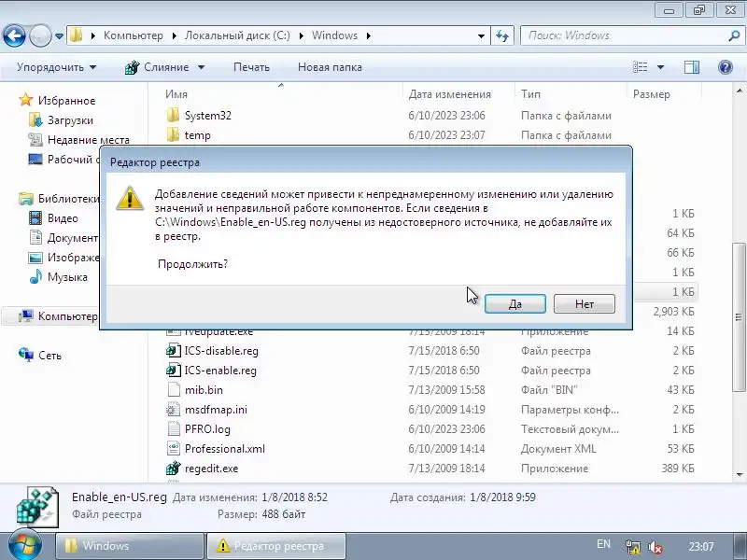Select Избранное in navigation pane
Image resolution: width=747 pixels, height=560 pixels.
point(66,101)
